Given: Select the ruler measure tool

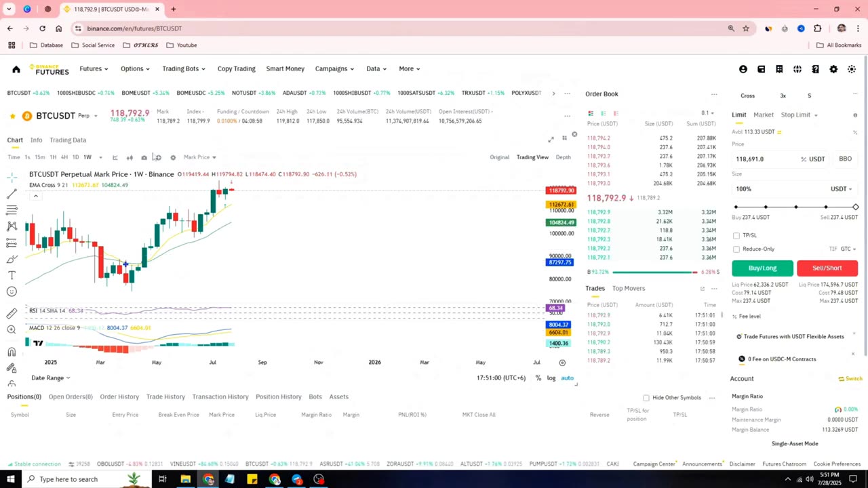Looking at the screenshot, I should click(12, 313).
